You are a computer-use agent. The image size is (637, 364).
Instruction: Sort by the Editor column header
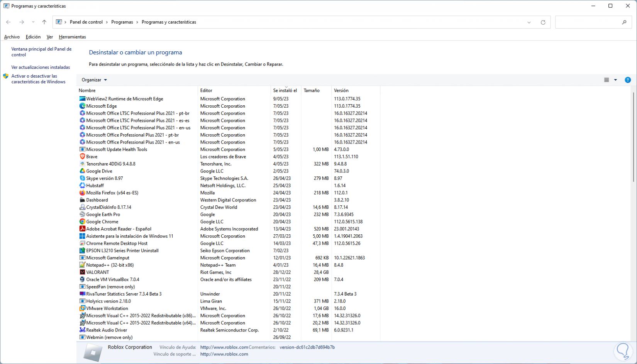coord(234,91)
